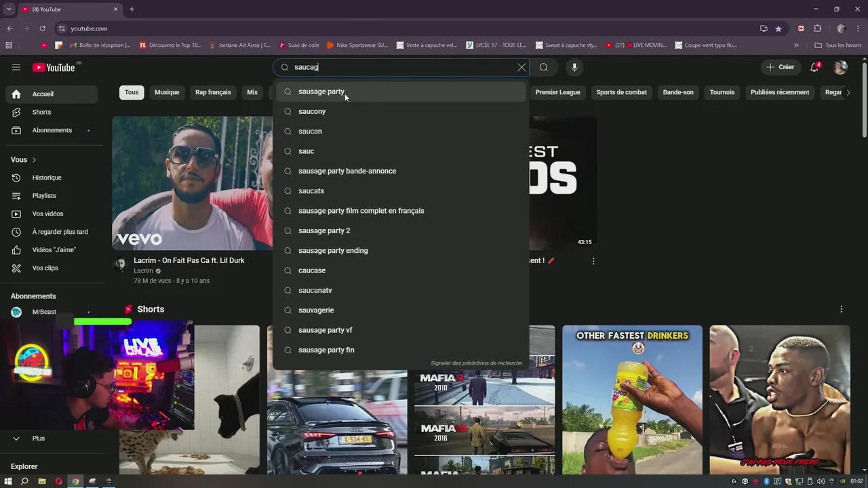
Task: Show more filter chips with the right arrow
Action: coord(848,92)
